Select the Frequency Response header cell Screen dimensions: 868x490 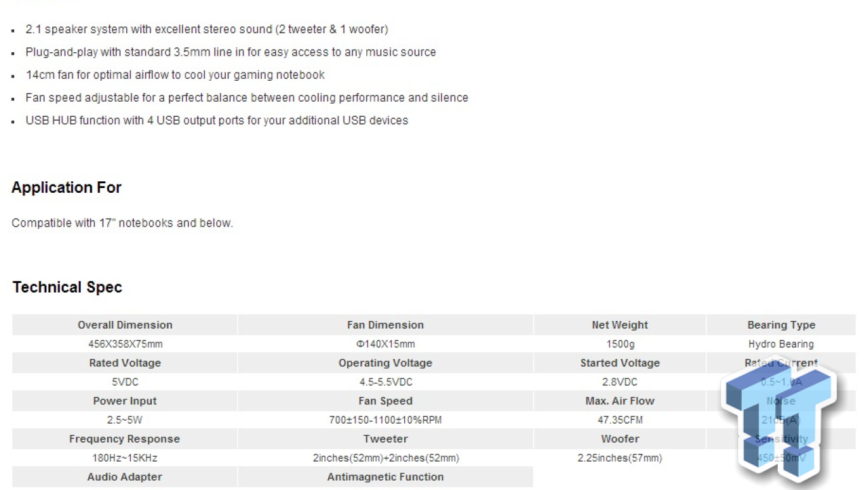click(x=125, y=439)
